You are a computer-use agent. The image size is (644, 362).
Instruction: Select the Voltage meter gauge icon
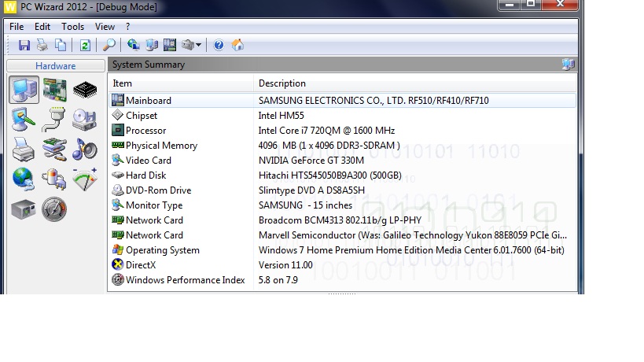(85, 179)
